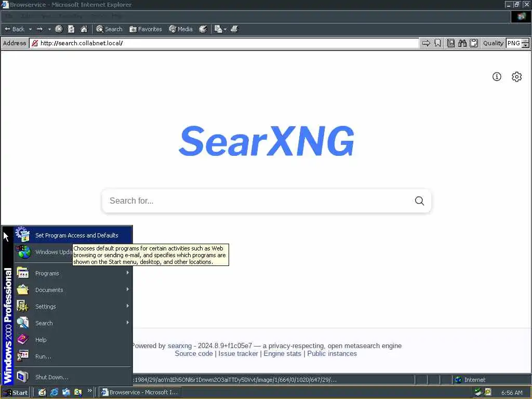Click the Start button

tap(16, 392)
